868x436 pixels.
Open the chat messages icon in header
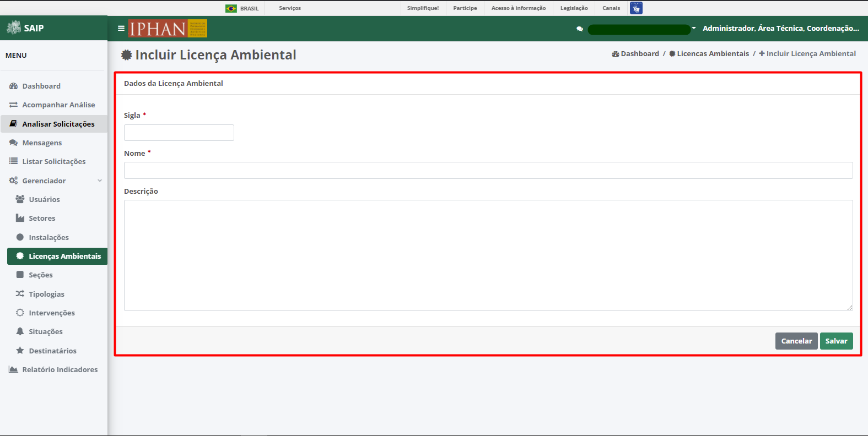tap(580, 29)
